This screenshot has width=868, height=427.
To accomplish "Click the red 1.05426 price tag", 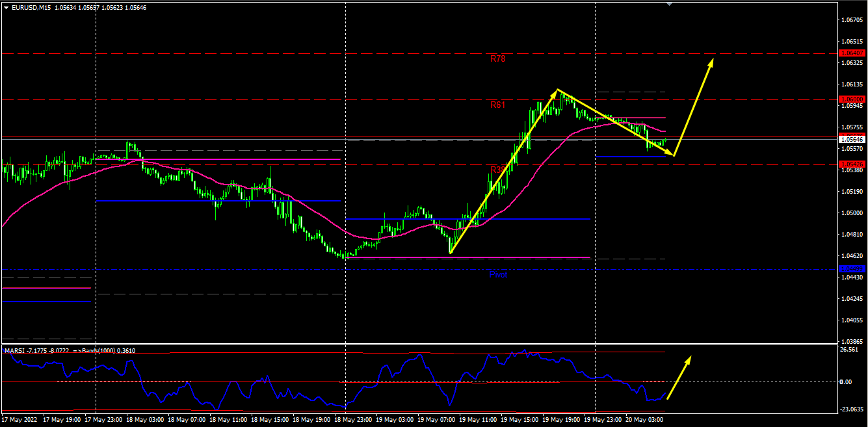I will pyautogui.click(x=852, y=164).
